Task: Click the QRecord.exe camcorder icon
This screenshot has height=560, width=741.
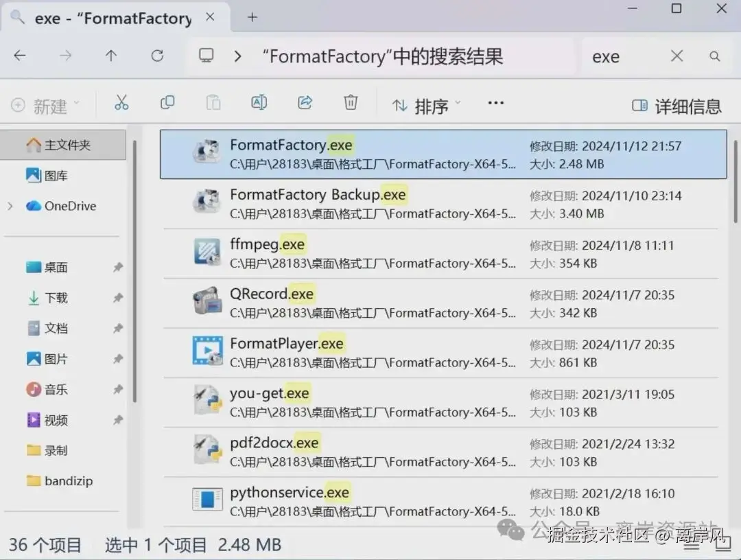Action: [207, 301]
